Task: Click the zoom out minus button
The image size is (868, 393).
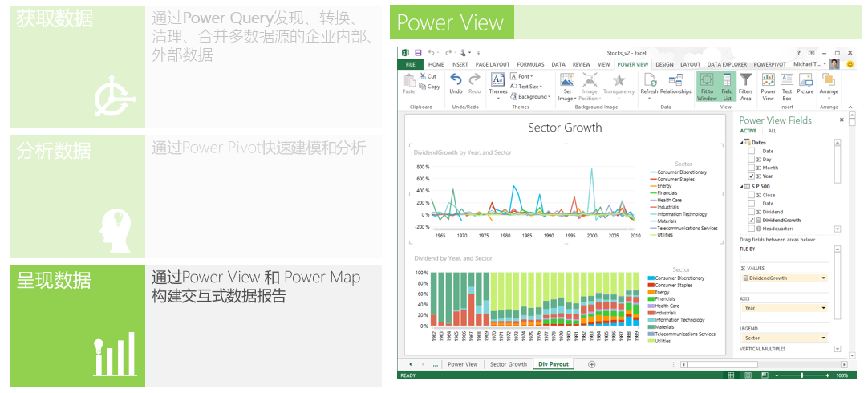Action: pyautogui.click(x=778, y=375)
